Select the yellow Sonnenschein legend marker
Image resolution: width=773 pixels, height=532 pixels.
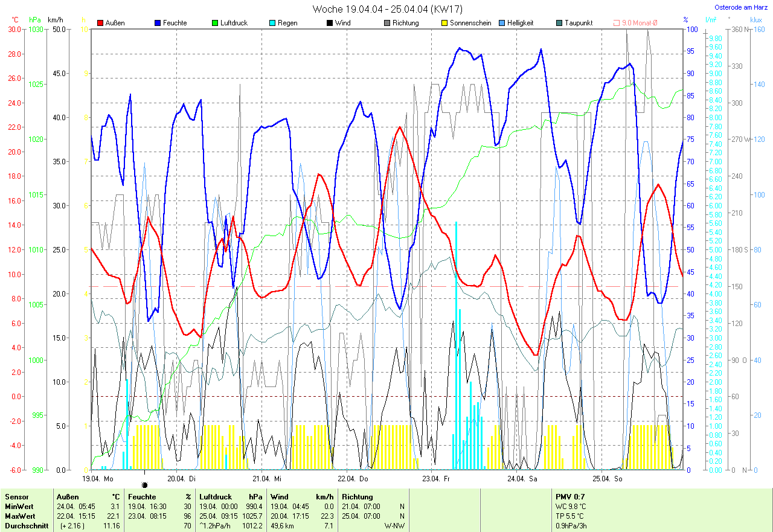445,23
